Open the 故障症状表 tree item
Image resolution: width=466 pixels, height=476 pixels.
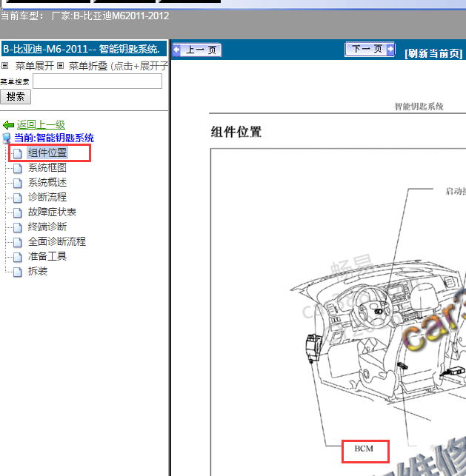click(x=52, y=212)
